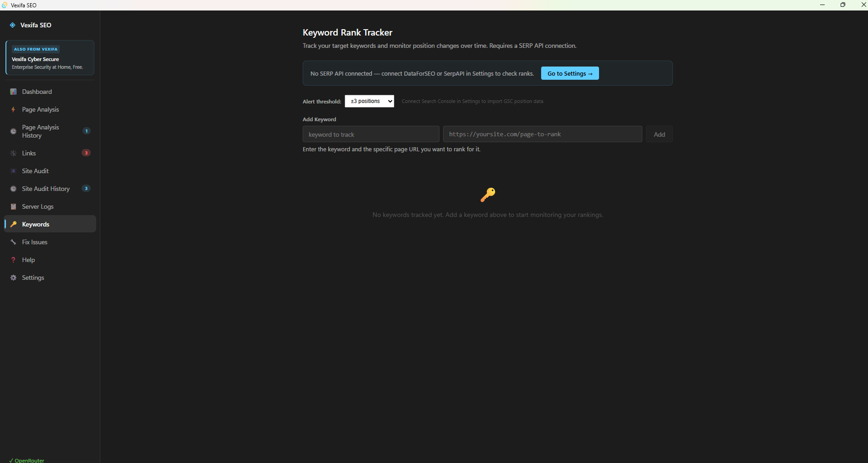The image size is (868, 463).
Task: Click the Links badge showing 3
Action: 86,153
